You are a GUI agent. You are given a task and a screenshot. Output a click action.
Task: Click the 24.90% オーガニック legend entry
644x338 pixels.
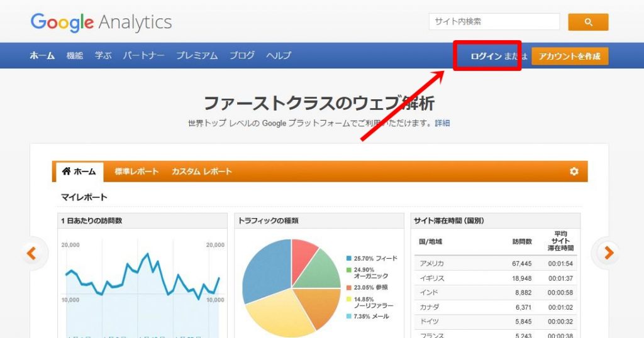point(367,273)
